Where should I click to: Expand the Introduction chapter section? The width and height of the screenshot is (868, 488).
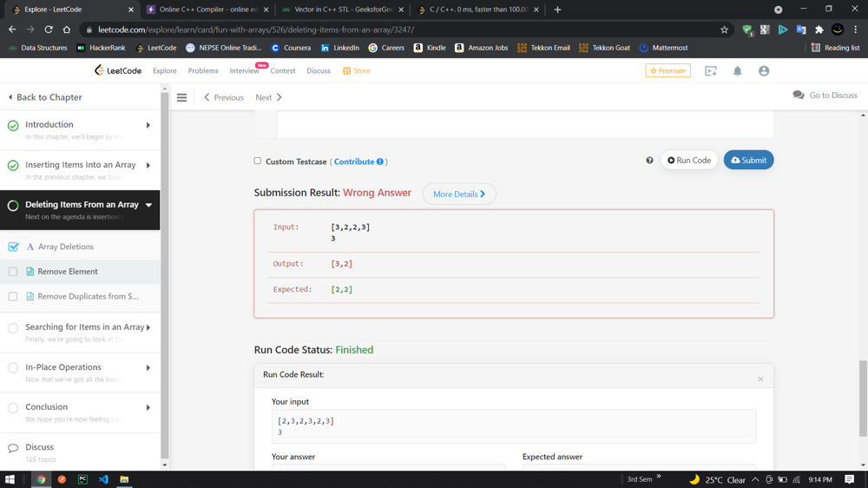(x=148, y=125)
